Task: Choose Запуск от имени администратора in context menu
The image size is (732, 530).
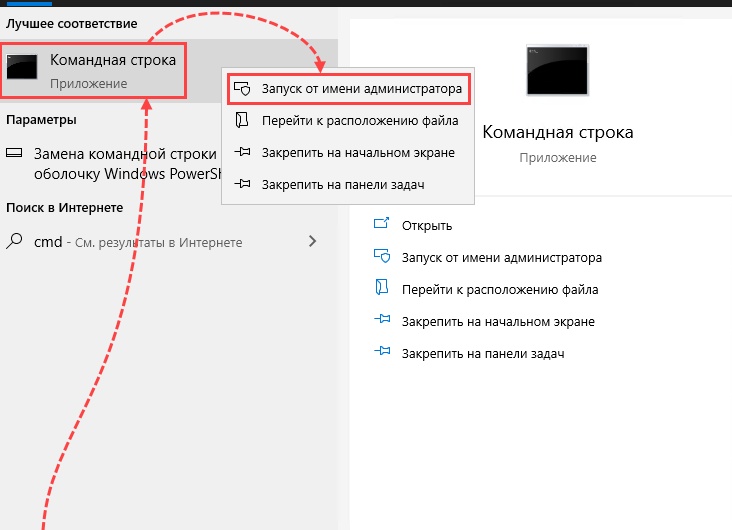Action: (x=349, y=89)
